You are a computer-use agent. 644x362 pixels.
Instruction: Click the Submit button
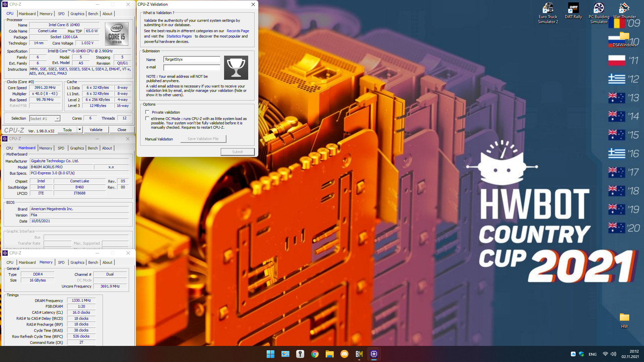point(237,152)
